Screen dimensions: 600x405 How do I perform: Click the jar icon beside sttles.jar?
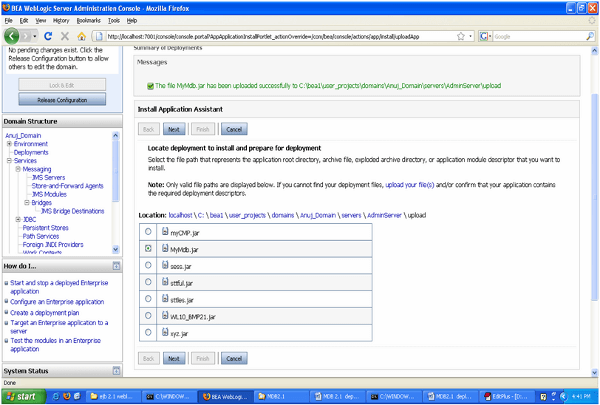(165, 299)
